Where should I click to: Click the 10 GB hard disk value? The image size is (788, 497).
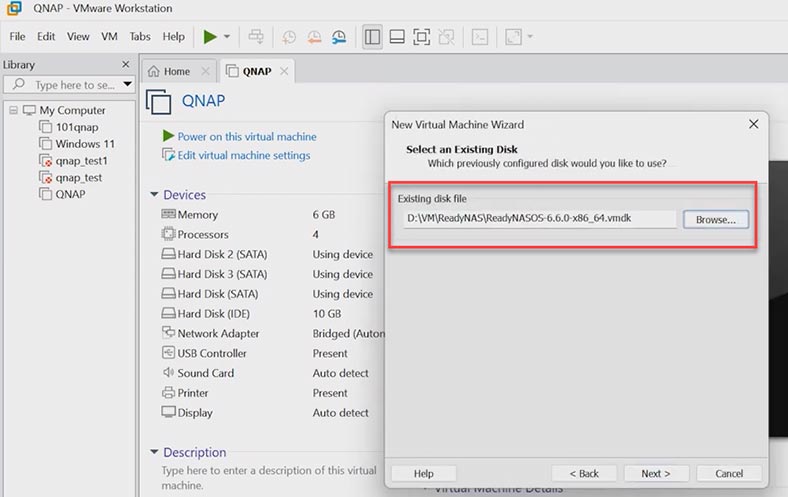(x=327, y=314)
